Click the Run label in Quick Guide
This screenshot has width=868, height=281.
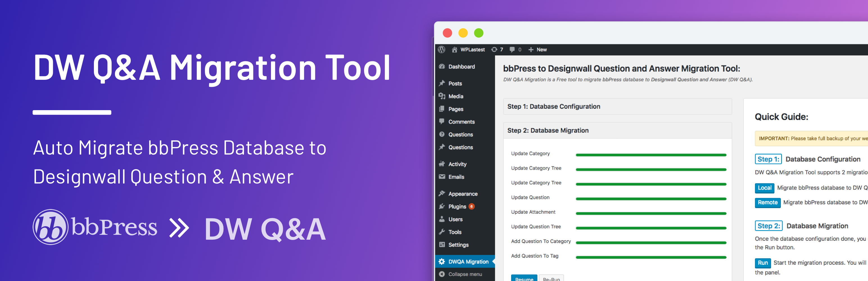point(763,263)
